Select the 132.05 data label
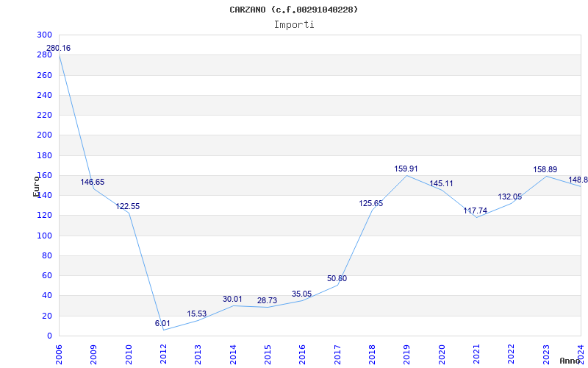 pyautogui.click(x=509, y=197)
